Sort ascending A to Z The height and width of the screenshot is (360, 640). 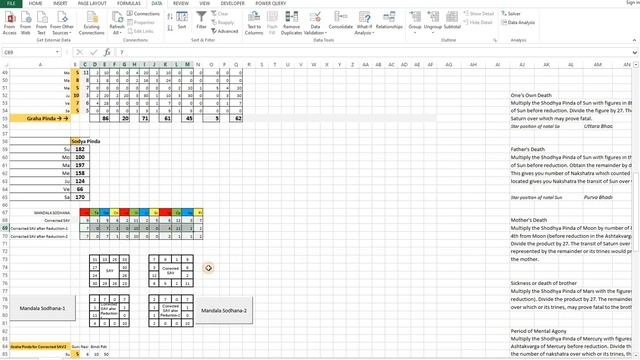170,16
